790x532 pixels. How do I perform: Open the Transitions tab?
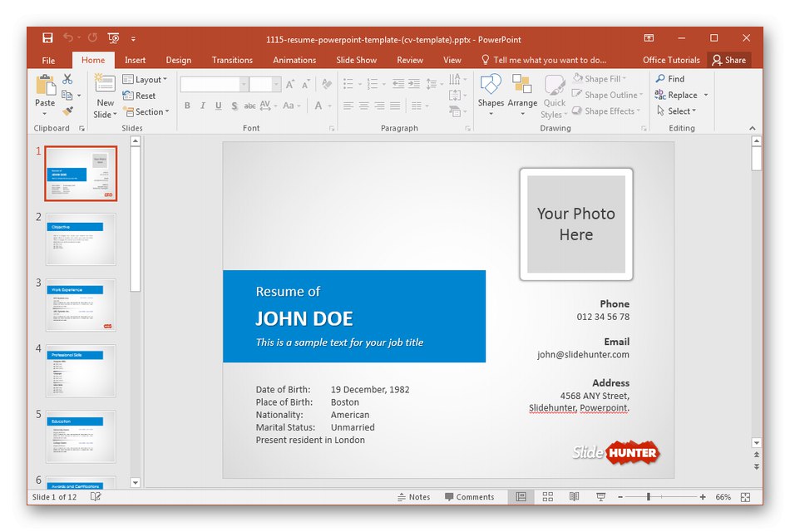tap(232, 60)
